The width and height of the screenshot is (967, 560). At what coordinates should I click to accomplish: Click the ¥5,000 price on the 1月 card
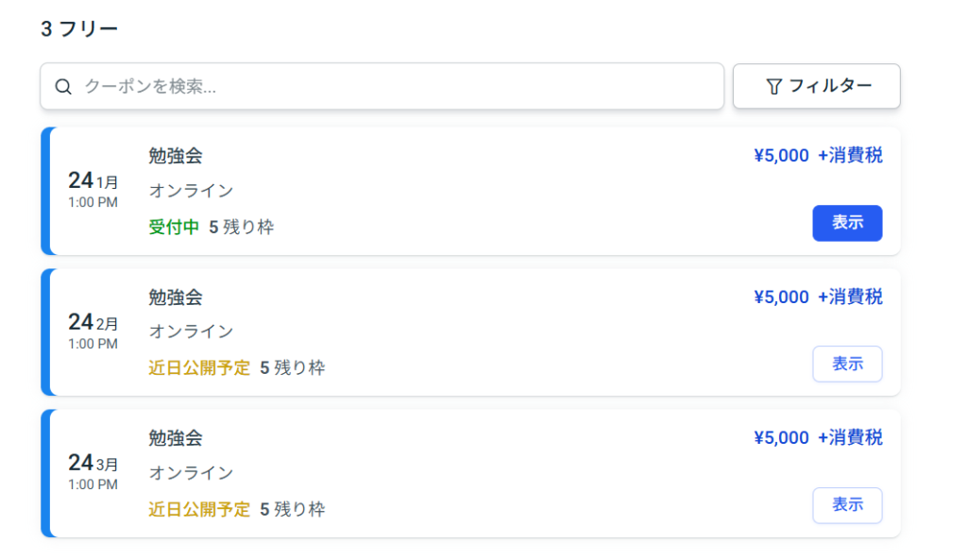[x=781, y=156]
